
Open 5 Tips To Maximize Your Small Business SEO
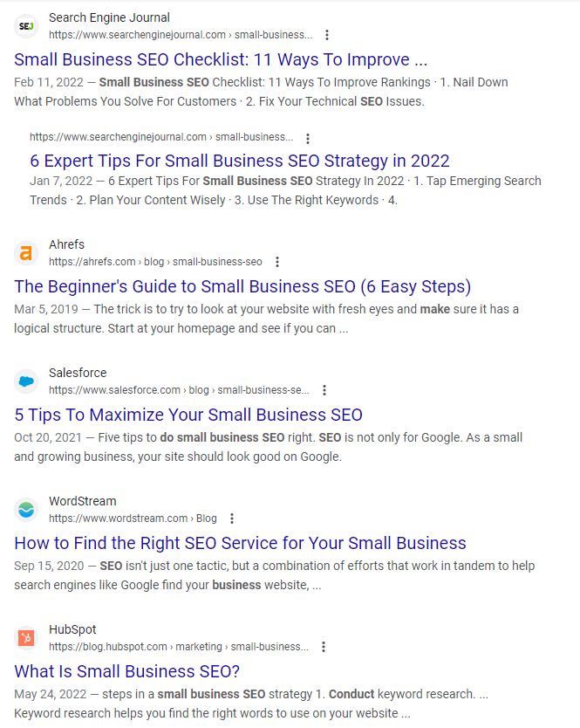click(188, 415)
